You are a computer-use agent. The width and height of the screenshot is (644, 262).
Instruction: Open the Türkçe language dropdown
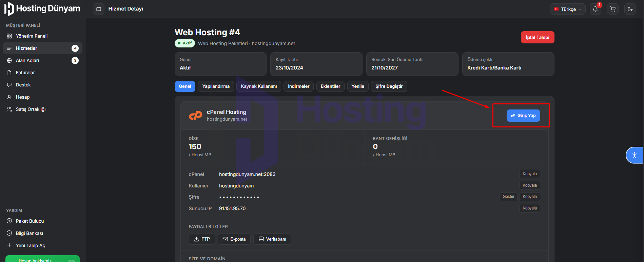tap(568, 9)
